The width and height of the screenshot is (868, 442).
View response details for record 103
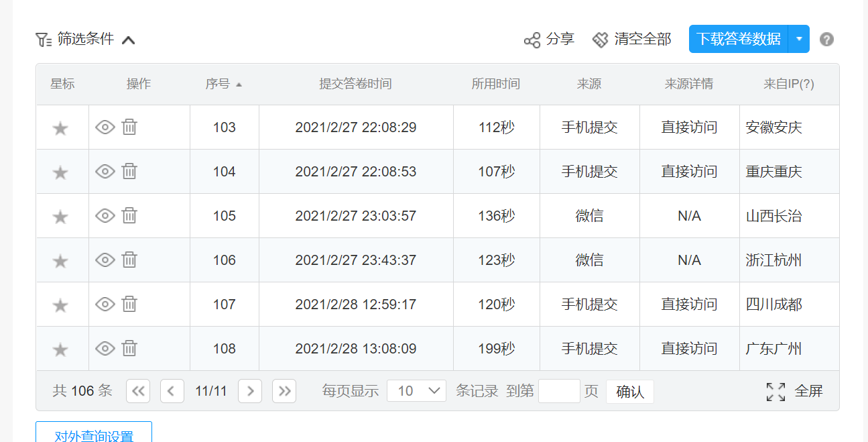click(105, 127)
